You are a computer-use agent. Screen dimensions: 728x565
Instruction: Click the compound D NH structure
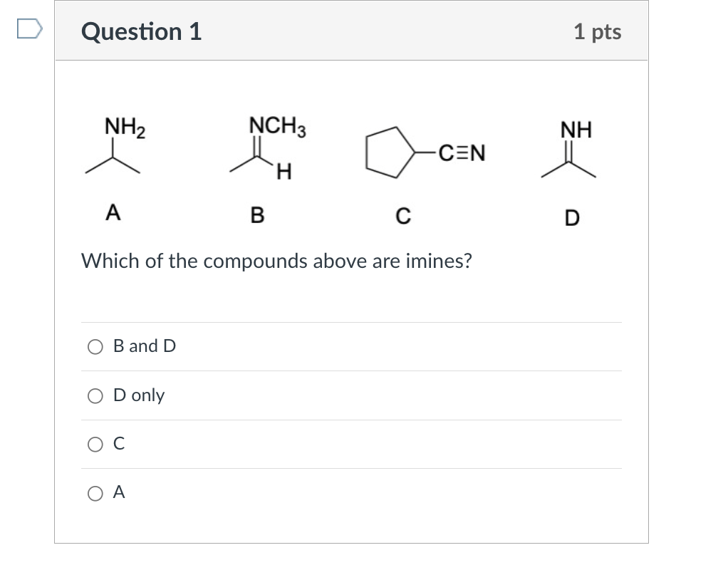click(x=569, y=149)
